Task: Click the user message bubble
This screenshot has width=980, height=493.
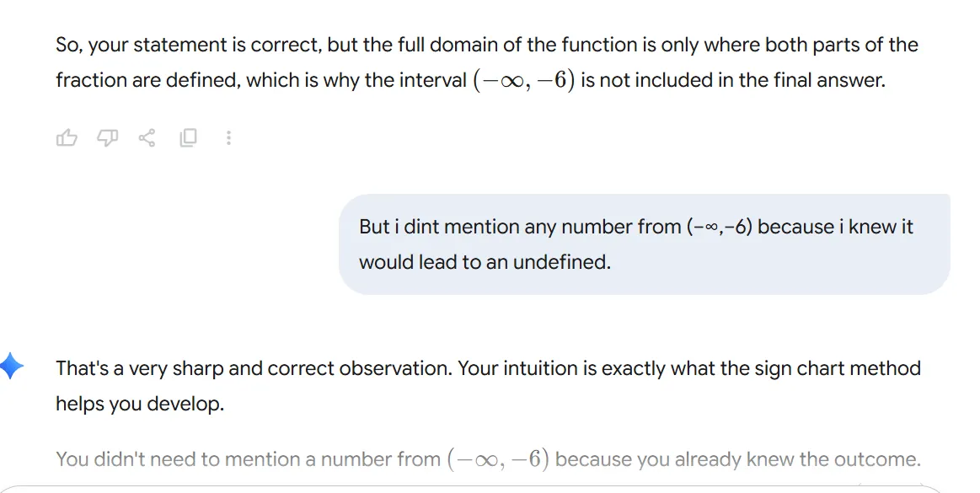Action: [644, 244]
